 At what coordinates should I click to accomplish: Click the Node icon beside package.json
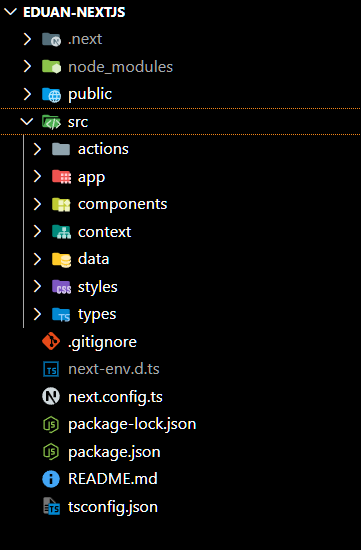click(51, 452)
